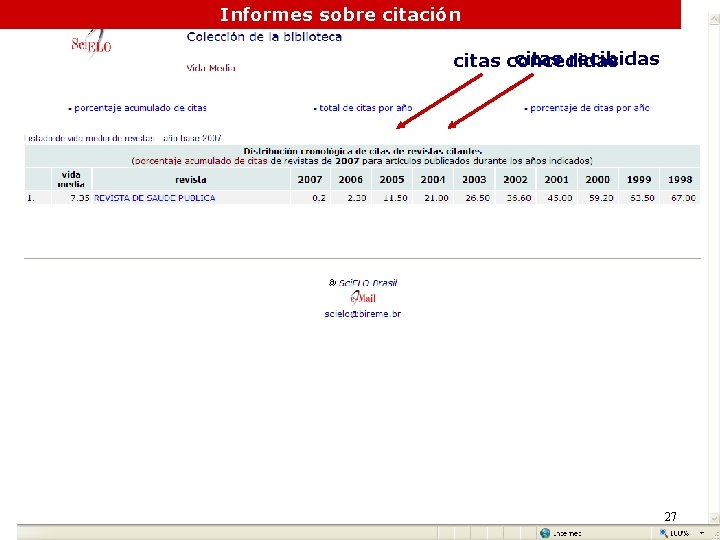This screenshot has height=540, width=720.
Task: Click the Vida Media heading
Action: point(211,68)
